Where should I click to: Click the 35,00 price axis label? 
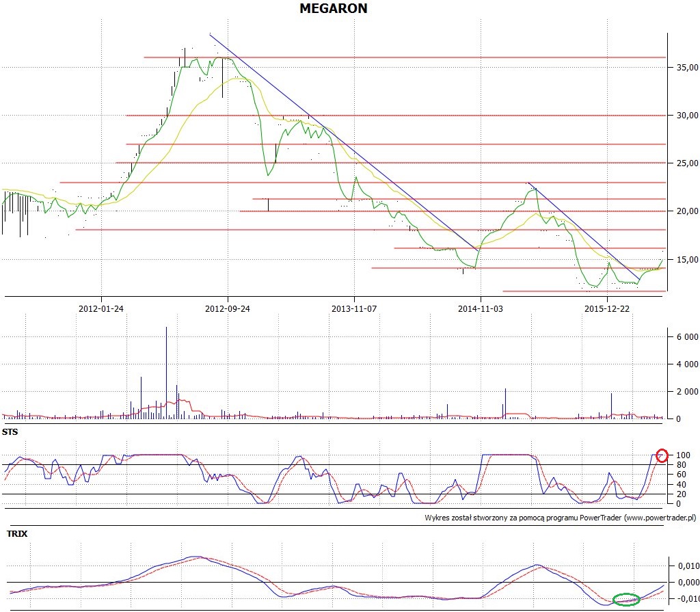click(x=688, y=68)
